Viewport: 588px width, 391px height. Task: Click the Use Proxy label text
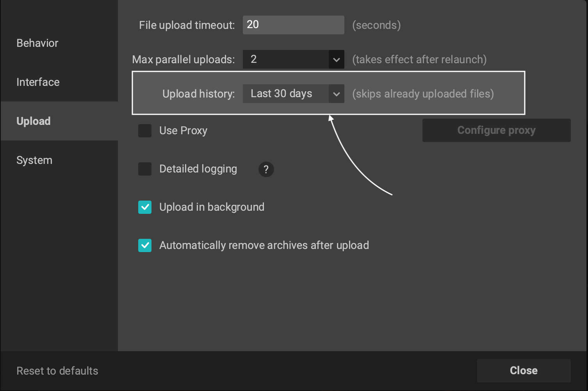183,131
